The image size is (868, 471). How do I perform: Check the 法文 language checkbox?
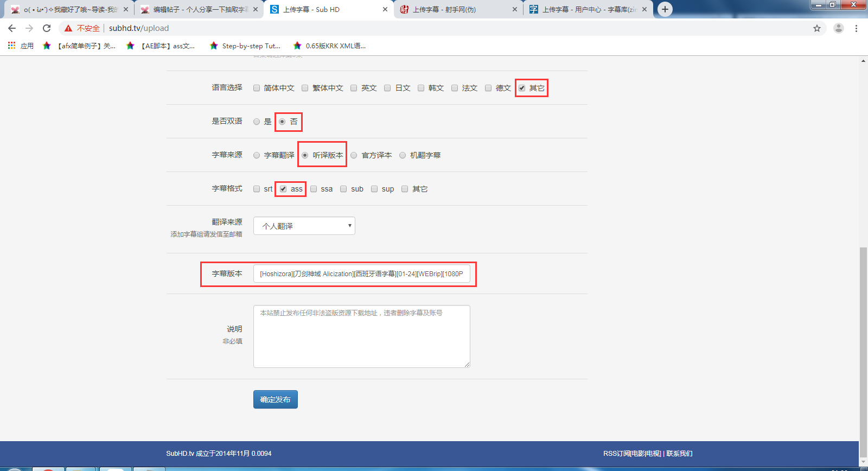pos(455,88)
